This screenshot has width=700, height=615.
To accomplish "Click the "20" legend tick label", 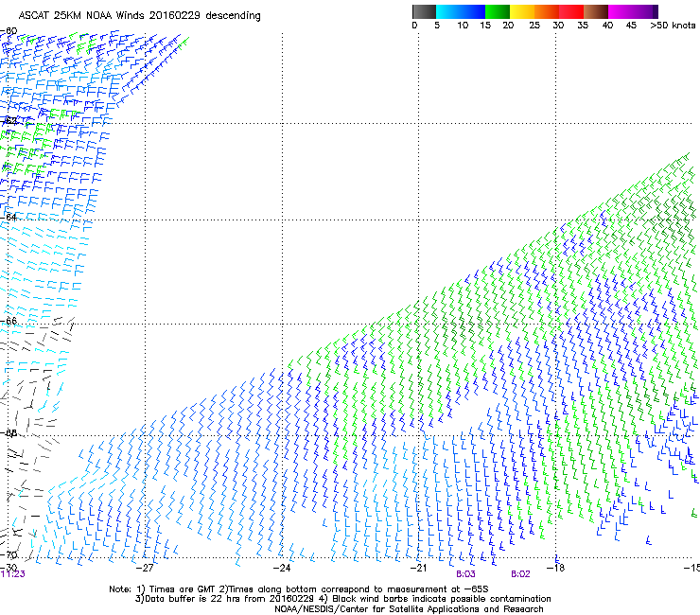I will pyautogui.click(x=508, y=26).
